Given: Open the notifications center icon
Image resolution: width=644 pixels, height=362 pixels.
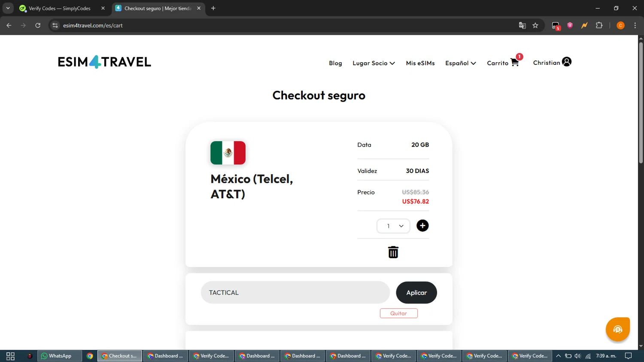Looking at the screenshot, I should pyautogui.click(x=629, y=356).
